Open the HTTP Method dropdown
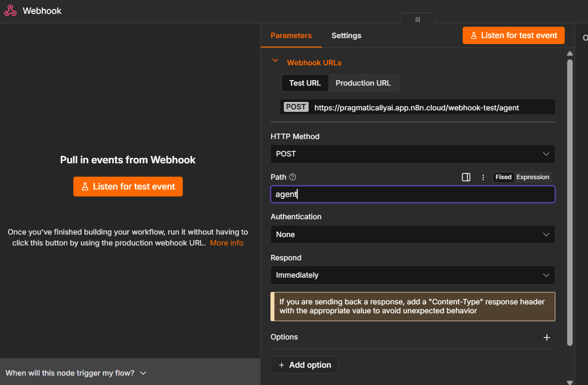Screen dimensions: 588x385 click(413, 154)
